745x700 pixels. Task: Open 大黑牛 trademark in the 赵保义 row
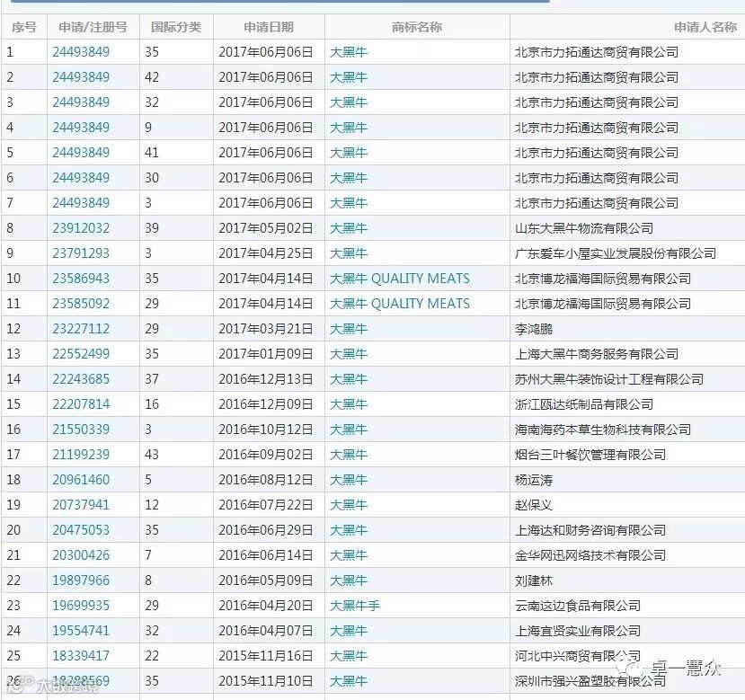pos(349,505)
